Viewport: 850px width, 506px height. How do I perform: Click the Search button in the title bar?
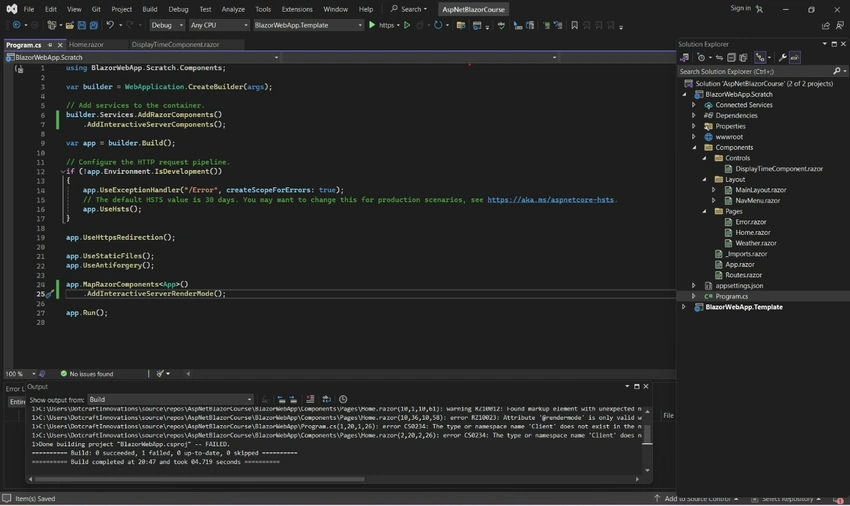409,9
